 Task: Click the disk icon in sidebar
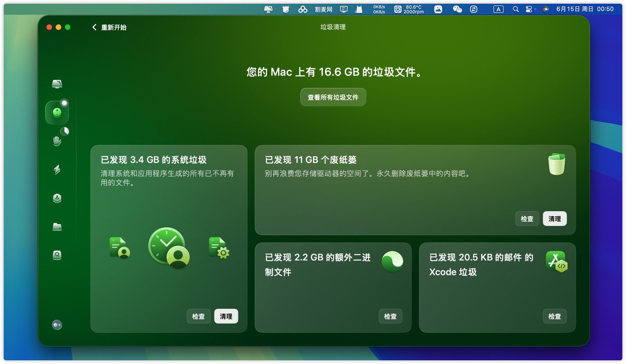[x=57, y=255]
